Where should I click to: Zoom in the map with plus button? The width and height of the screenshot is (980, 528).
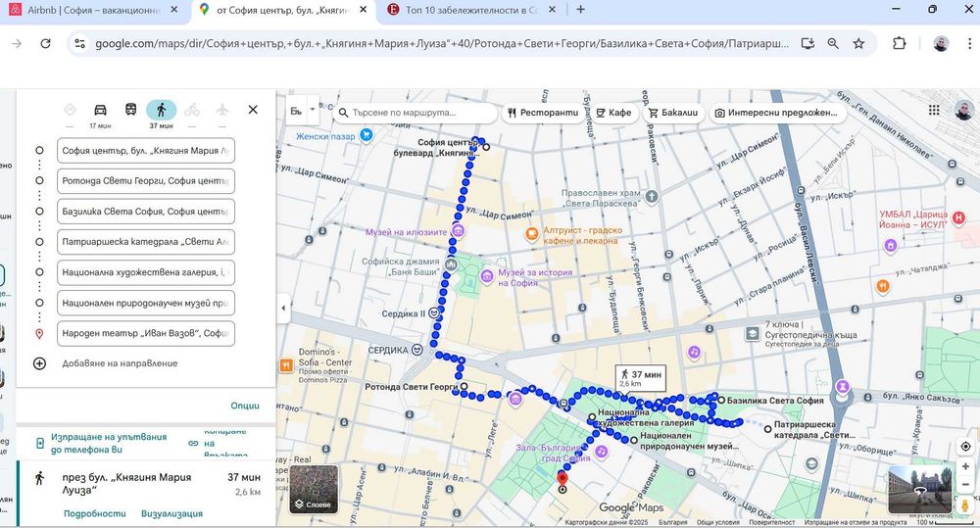965,466
